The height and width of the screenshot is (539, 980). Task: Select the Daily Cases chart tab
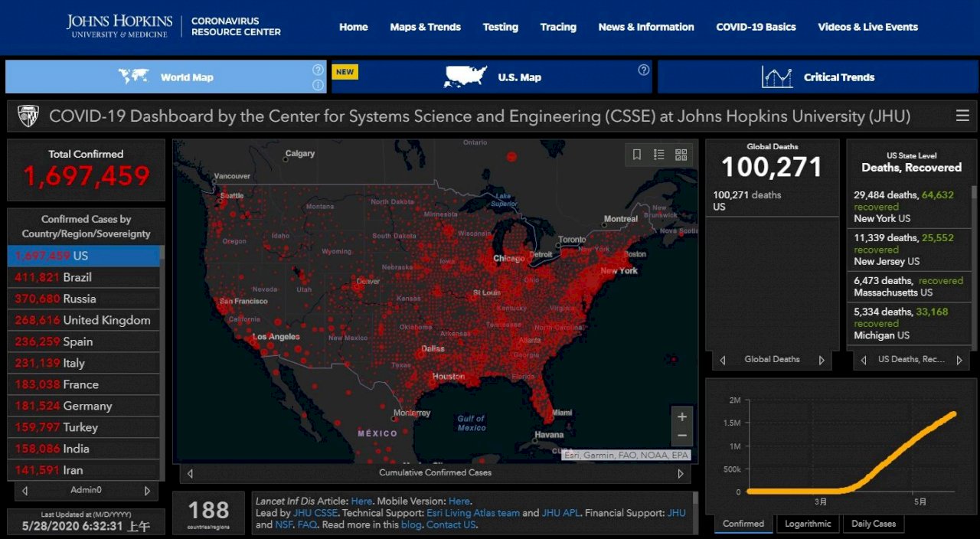[874, 524]
